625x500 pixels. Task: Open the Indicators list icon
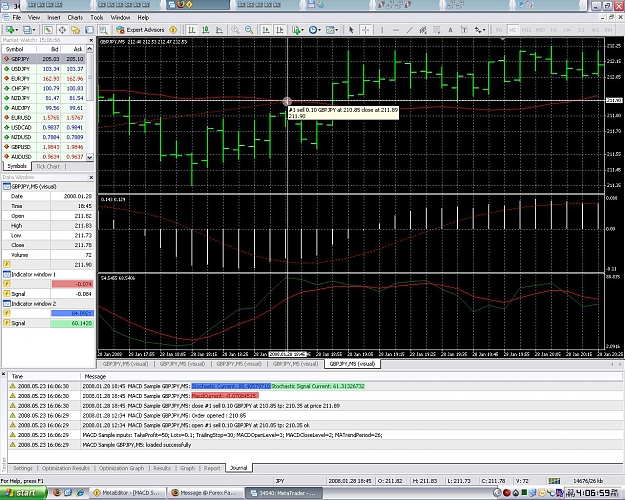(296, 30)
